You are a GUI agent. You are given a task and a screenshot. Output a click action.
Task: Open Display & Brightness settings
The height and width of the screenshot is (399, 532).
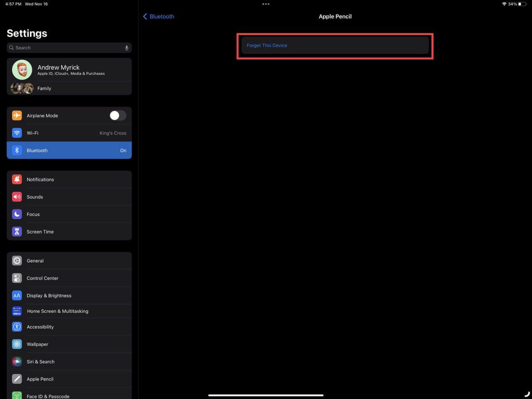pos(69,296)
